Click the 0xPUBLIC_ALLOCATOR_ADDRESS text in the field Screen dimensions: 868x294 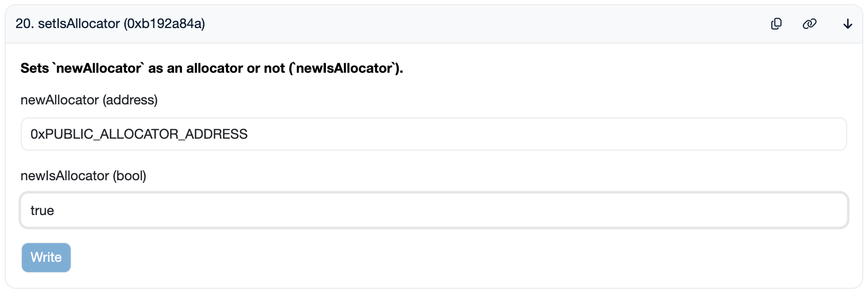click(139, 134)
